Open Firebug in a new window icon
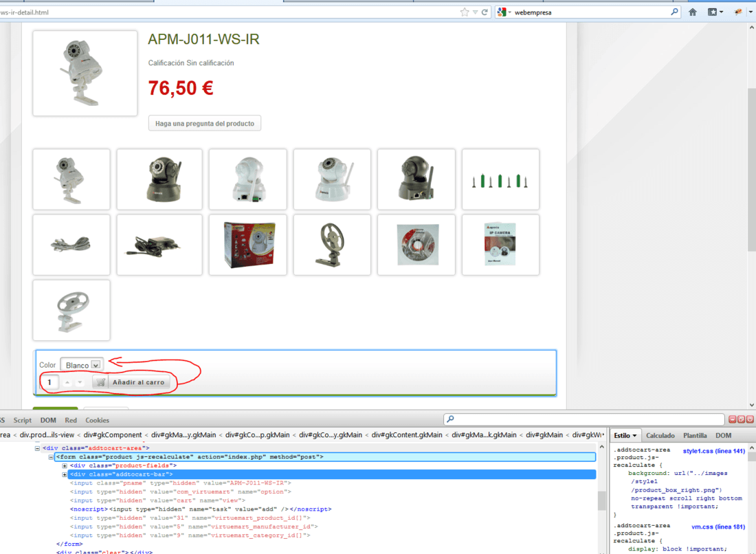This screenshot has width=756, height=554. click(741, 419)
